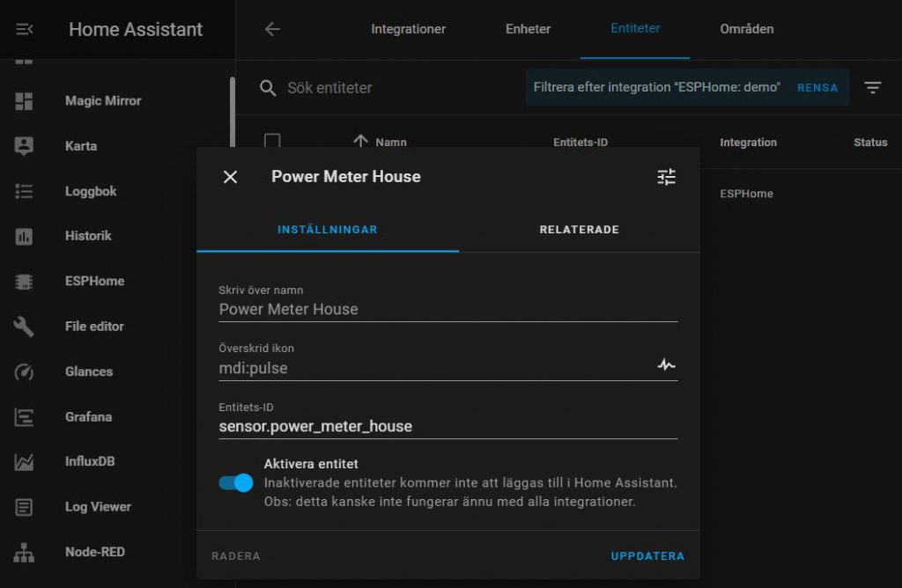Click the Uppdatera button
This screenshot has height=588, width=902.
(647, 555)
